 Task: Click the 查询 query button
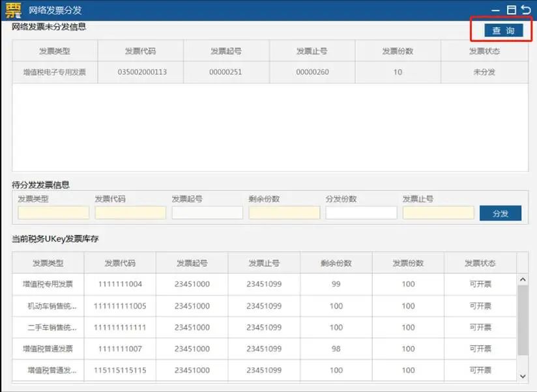click(x=503, y=31)
